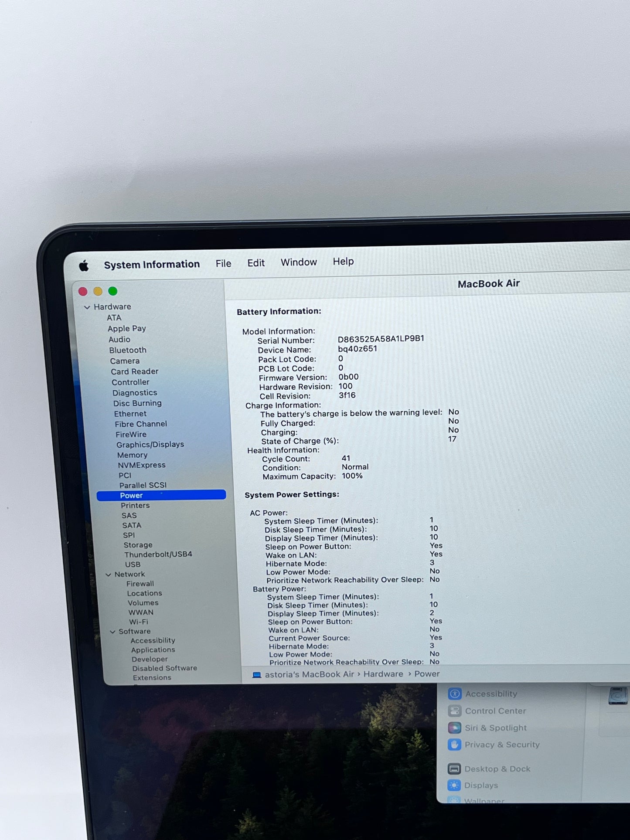Select Volumes under Network
The height and width of the screenshot is (840, 630).
point(143,603)
